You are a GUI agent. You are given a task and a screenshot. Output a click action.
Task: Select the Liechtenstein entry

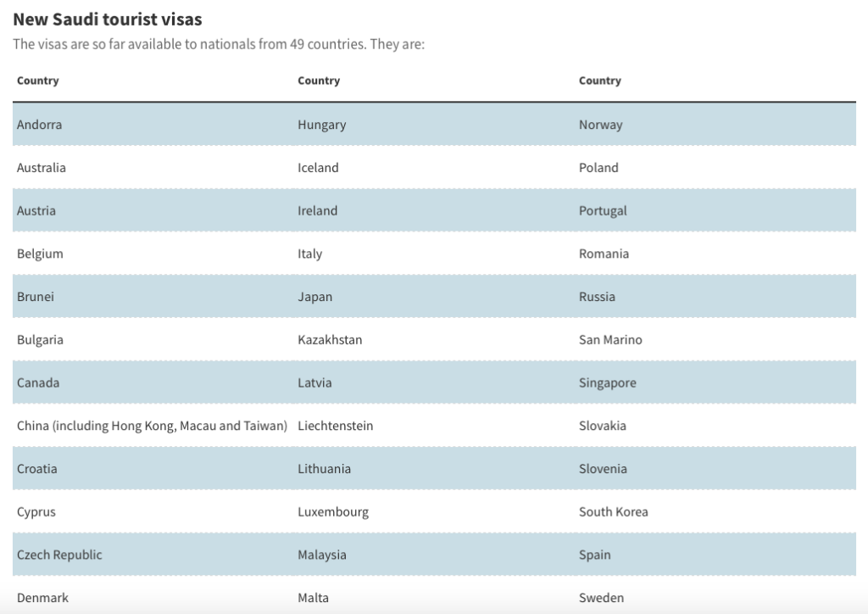335,426
